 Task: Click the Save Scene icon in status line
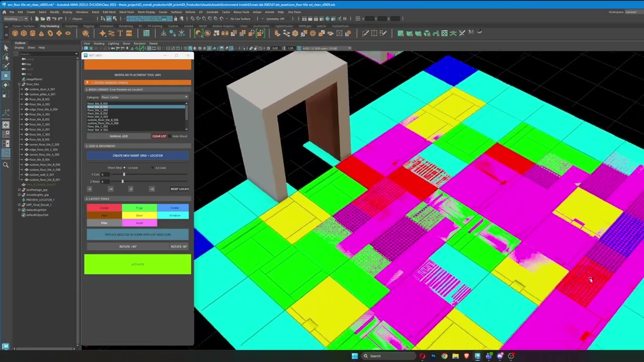(x=48, y=19)
